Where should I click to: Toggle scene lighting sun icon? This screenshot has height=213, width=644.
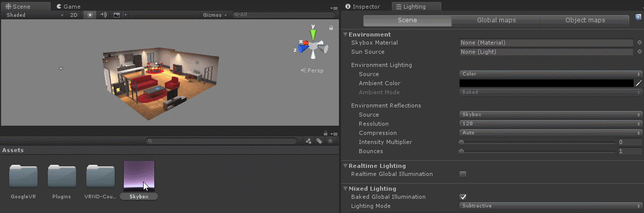pos(90,15)
